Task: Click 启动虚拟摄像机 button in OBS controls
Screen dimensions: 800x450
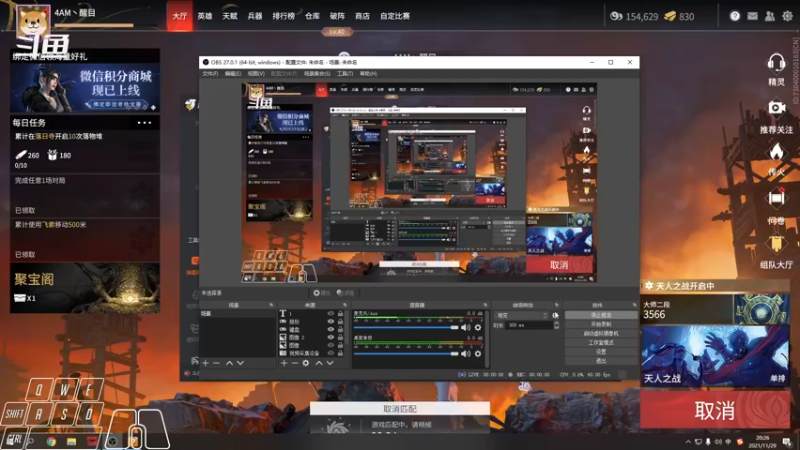Action: point(601,334)
